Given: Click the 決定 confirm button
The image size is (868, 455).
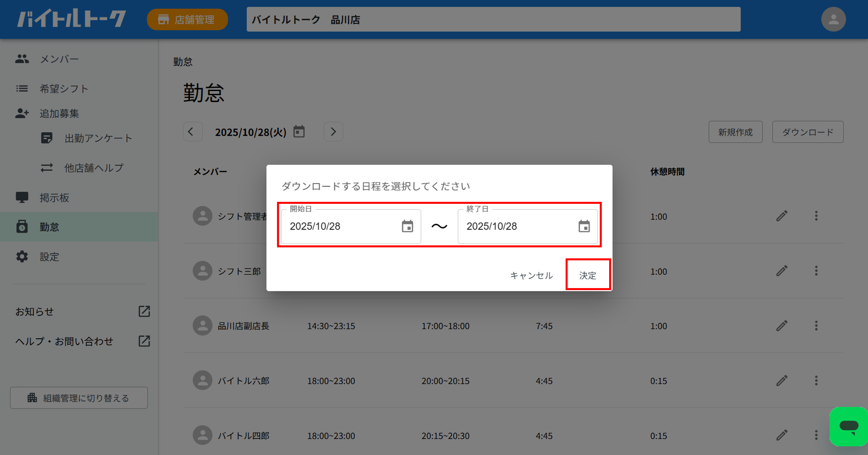Looking at the screenshot, I should (588, 276).
